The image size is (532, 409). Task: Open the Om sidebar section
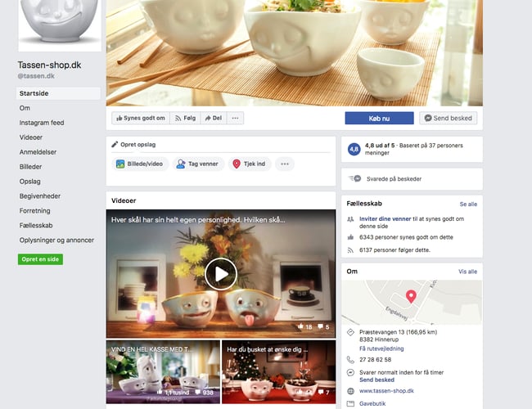point(25,108)
